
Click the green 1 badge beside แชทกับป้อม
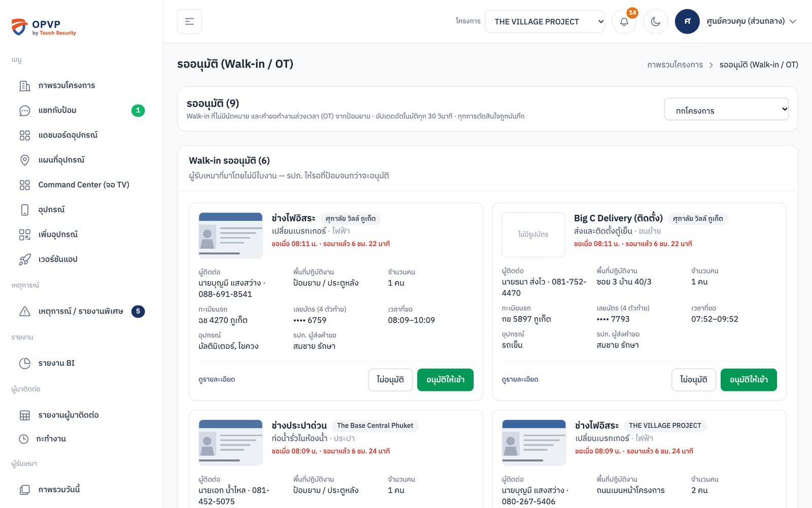[138, 110]
